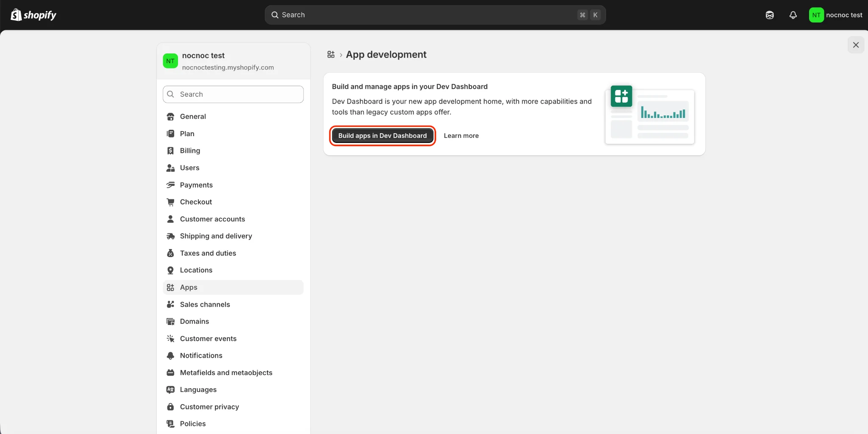Select Languages settings

tap(233, 389)
